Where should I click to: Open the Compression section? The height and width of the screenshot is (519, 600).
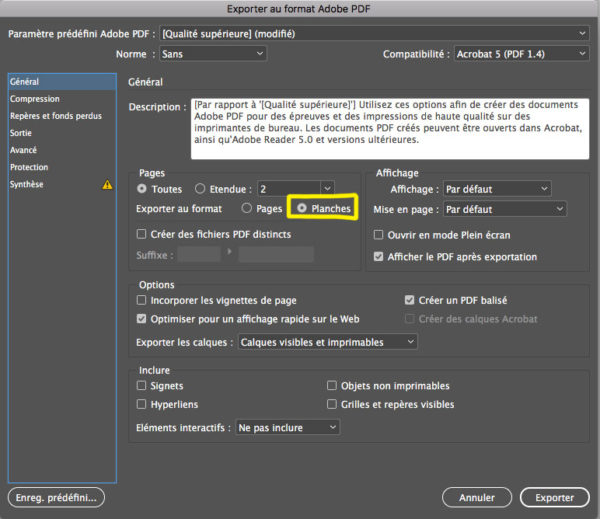[x=35, y=99]
